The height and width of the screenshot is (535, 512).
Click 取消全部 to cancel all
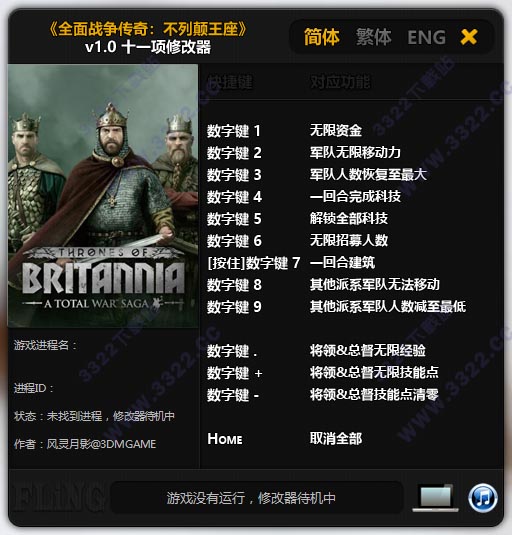(336, 438)
